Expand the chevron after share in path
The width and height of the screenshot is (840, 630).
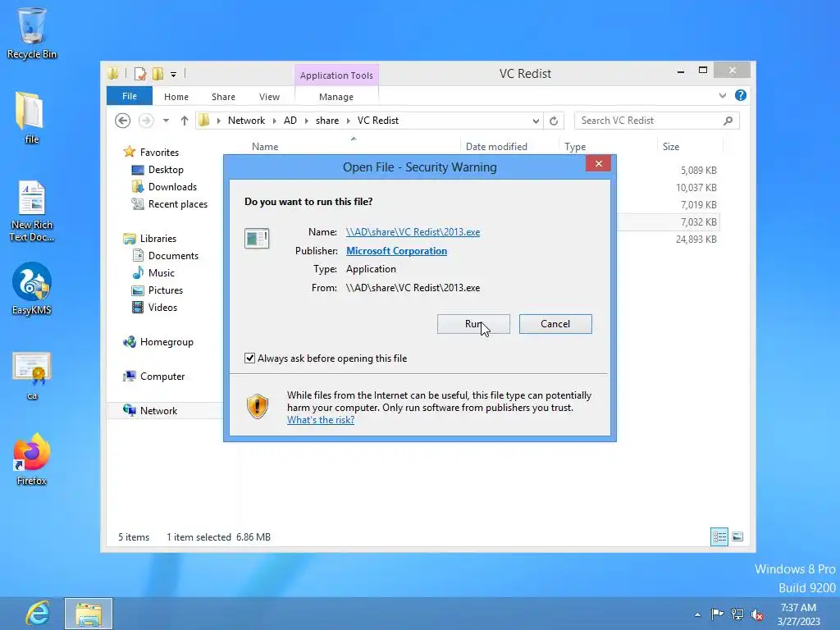[x=348, y=121]
